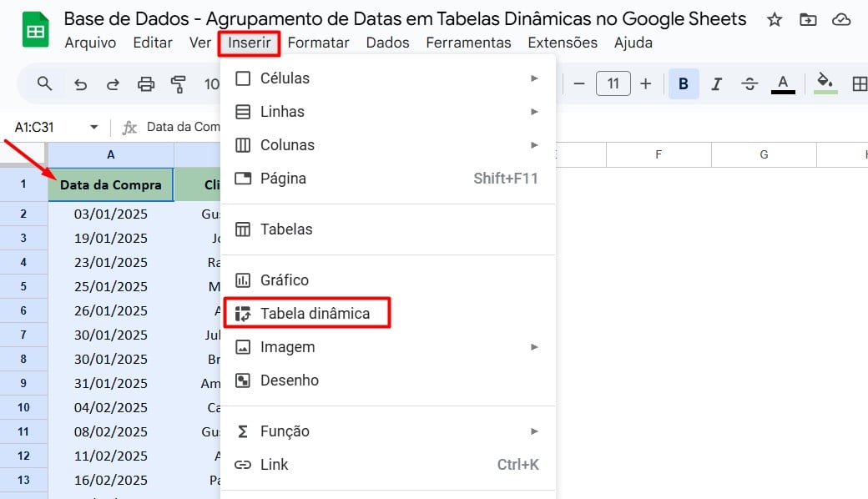
Task: Toggle bold formatting
Action: click(684, 84)
